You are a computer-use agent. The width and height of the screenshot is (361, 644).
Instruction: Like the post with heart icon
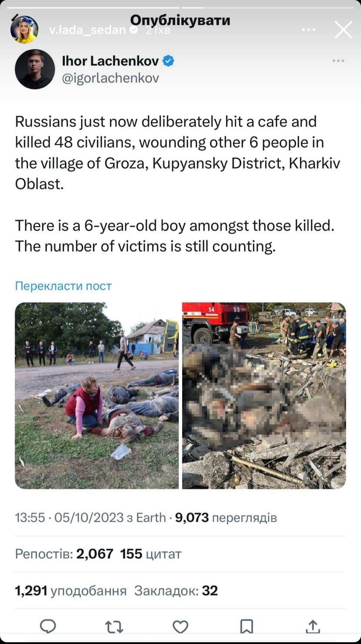click(180, 627)
